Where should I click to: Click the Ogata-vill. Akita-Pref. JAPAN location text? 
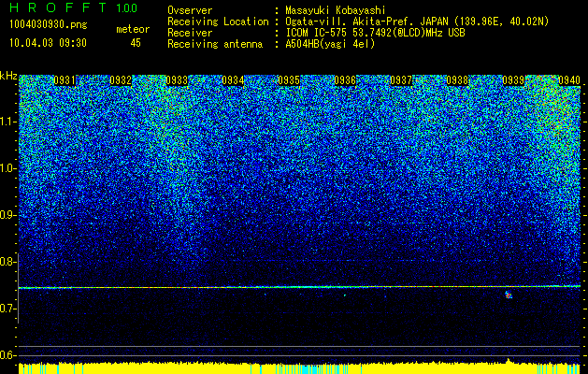[x=417, y=22]
